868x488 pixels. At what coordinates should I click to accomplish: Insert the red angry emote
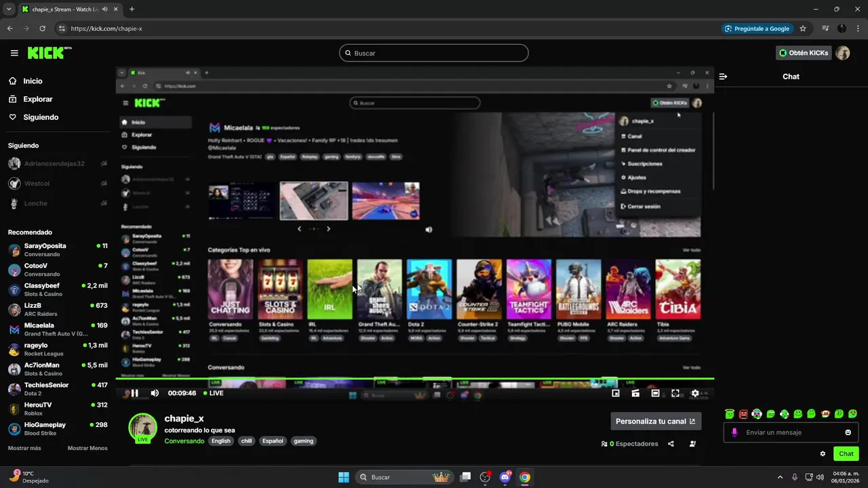743,414
